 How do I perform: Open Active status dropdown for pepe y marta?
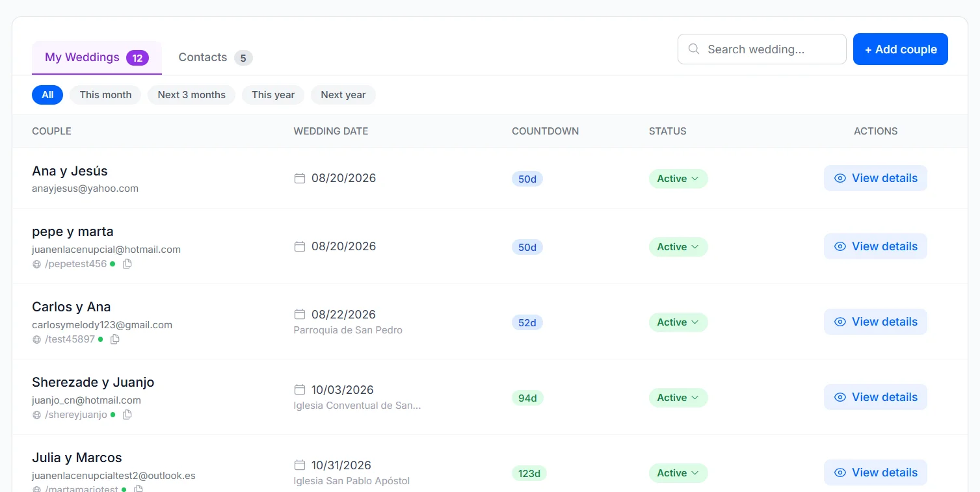[x=678, y=247]
